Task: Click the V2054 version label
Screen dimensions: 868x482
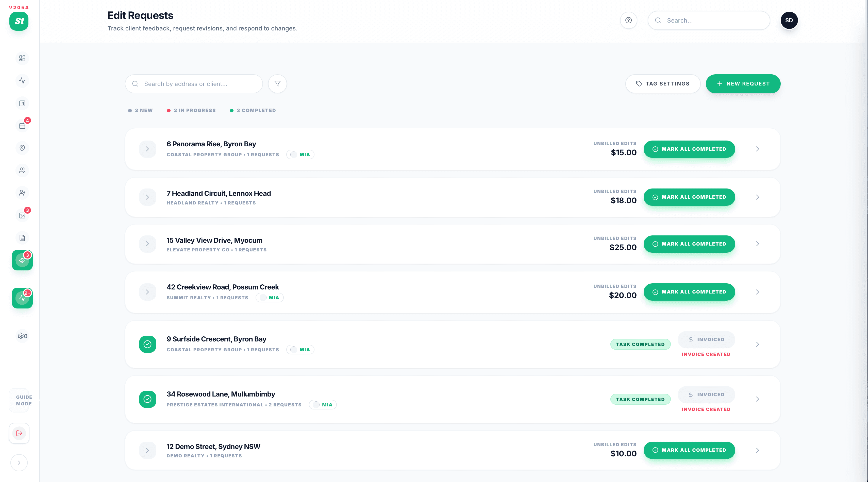Action: point(19,7)
